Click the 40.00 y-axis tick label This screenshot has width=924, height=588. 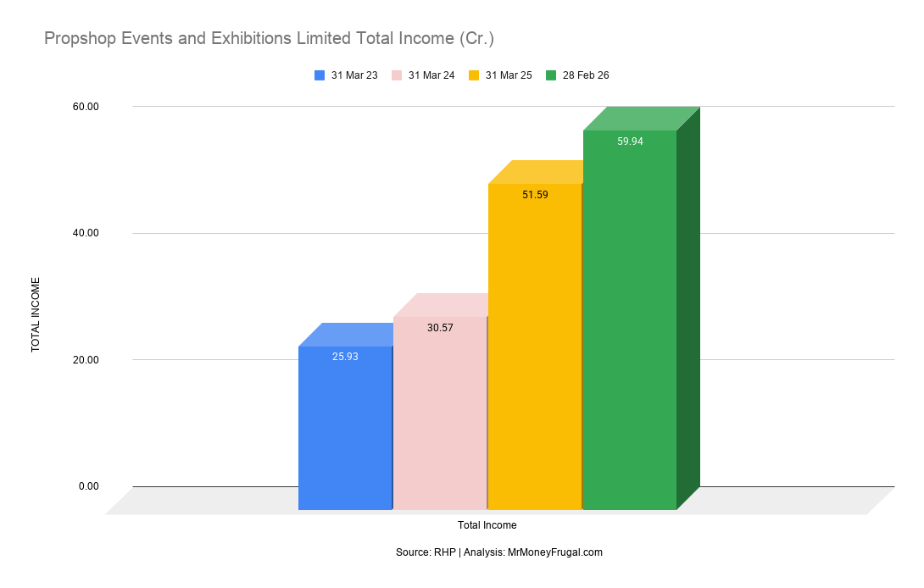(86, 233)
